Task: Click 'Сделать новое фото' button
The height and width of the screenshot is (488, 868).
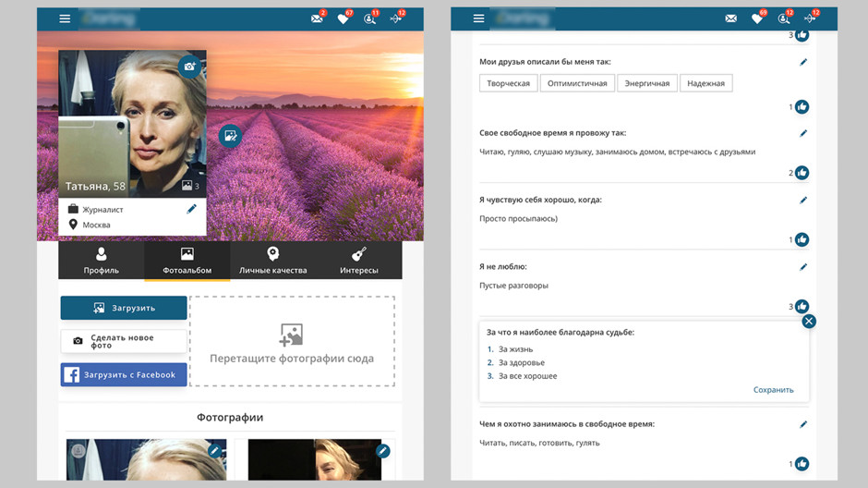Action: [x=124, y=341]
